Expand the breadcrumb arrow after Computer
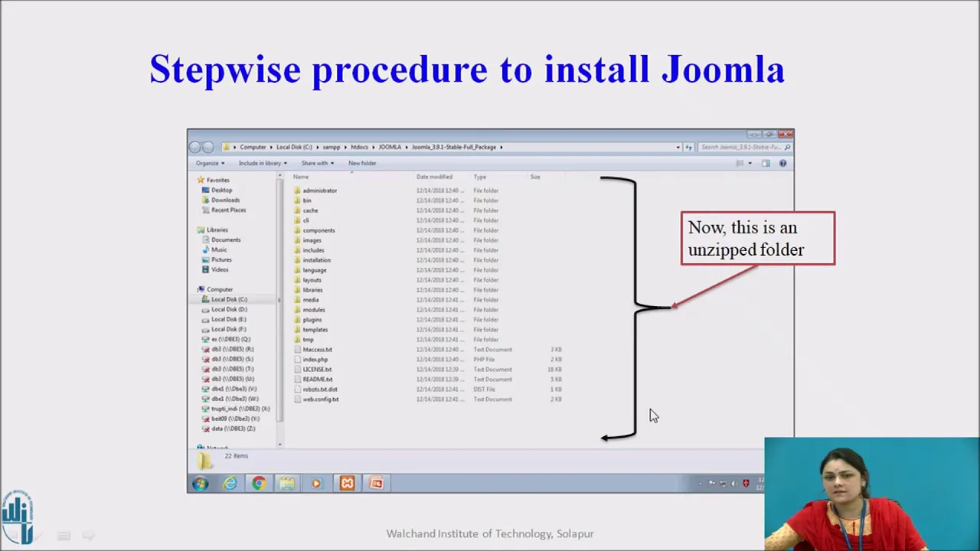The width and height of the screenshot is (980, 551). click(271, 147)
